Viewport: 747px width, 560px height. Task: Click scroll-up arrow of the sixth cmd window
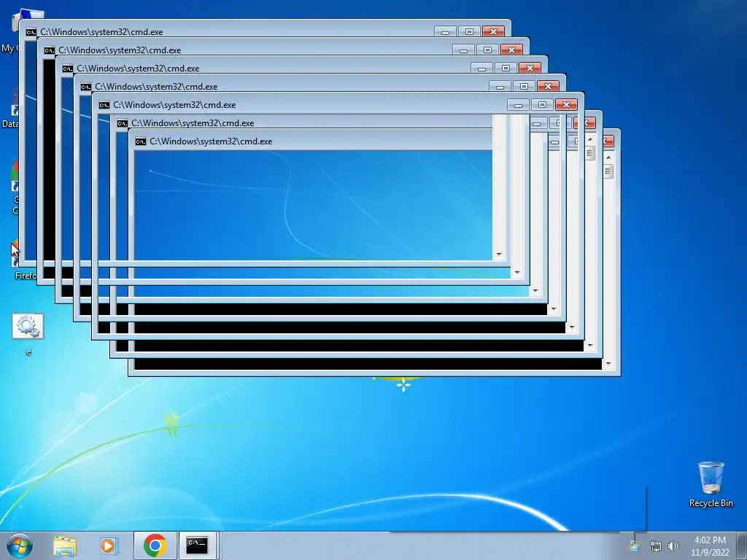(x=590, y=139)
